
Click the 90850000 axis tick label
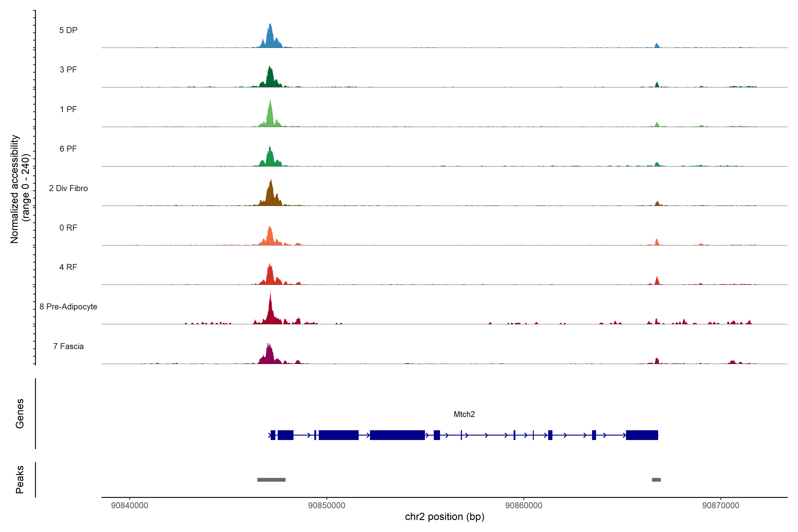326,505
